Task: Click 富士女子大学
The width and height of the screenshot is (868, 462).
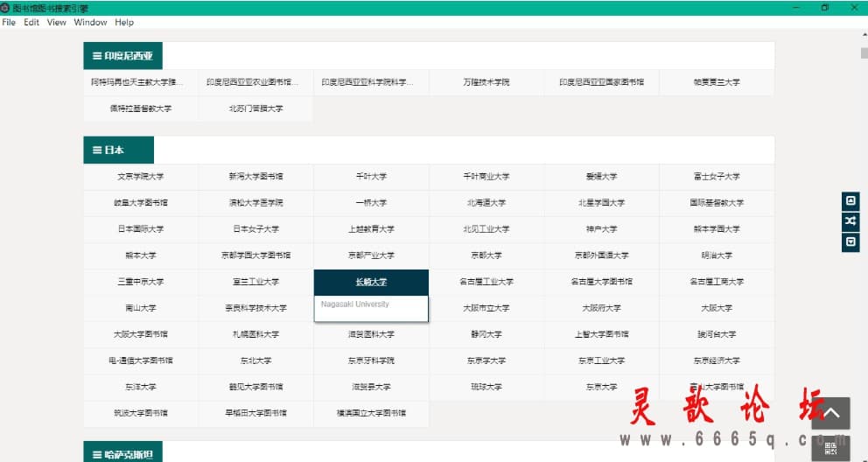Action: pyautogui.click(x=717, y=177)
